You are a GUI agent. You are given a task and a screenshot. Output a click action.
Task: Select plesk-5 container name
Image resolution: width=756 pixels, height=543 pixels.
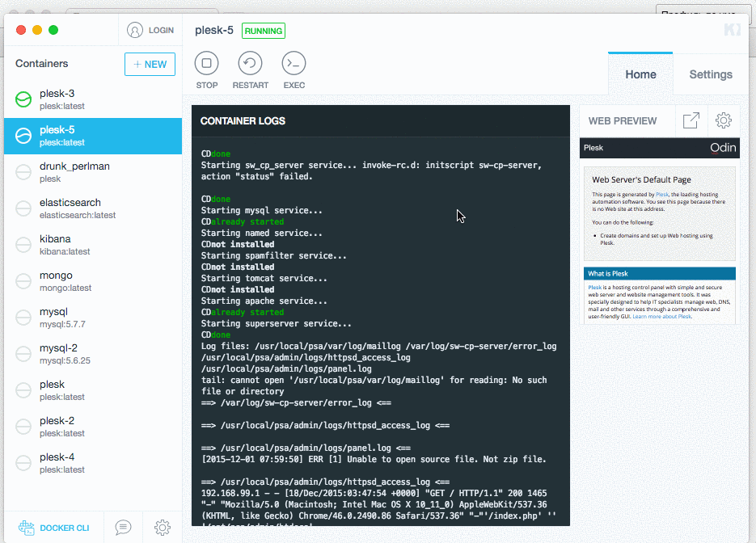click(57, 129)
